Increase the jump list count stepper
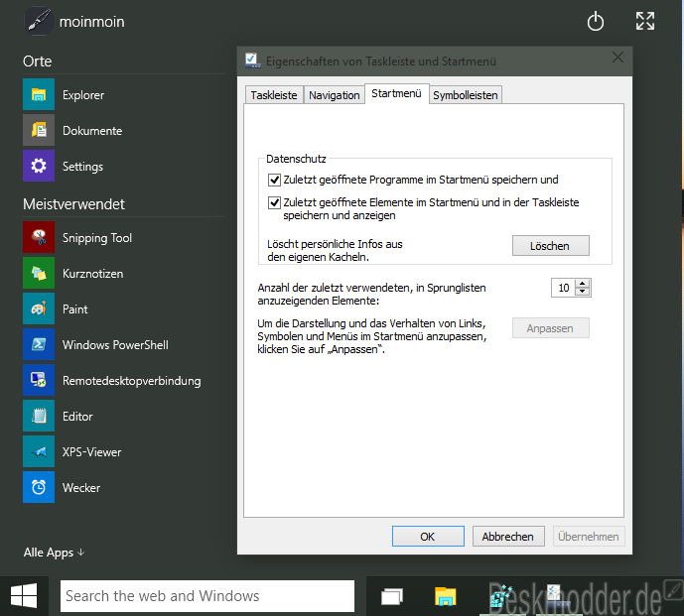 [x=583, y=284]
